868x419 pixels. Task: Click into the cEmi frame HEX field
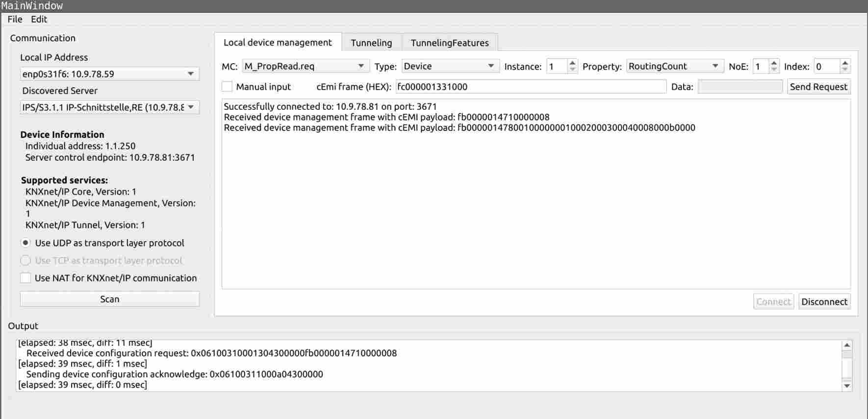[x=531, y=87]
